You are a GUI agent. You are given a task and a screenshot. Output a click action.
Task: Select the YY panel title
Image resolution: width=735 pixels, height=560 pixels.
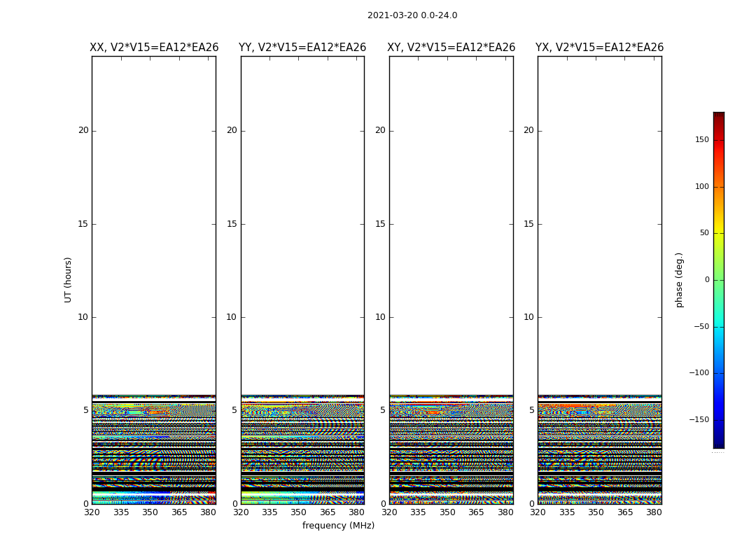[x=302, y=48]
